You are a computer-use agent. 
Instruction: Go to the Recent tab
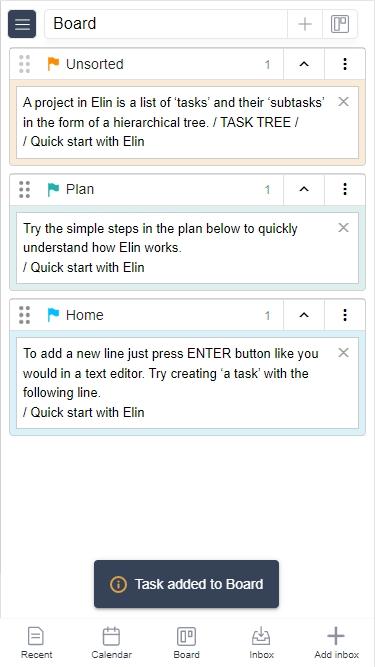click(x=37, y=642)
